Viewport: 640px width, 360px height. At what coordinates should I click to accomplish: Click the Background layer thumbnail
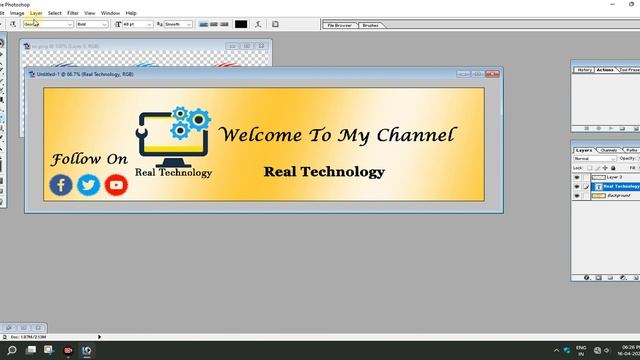coord(598,196)
